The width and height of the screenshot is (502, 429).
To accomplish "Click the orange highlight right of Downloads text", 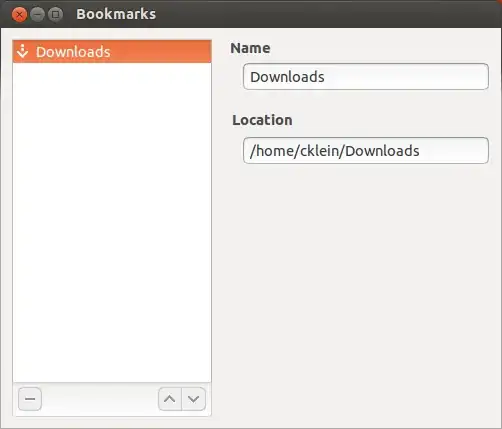I will 161,51.
